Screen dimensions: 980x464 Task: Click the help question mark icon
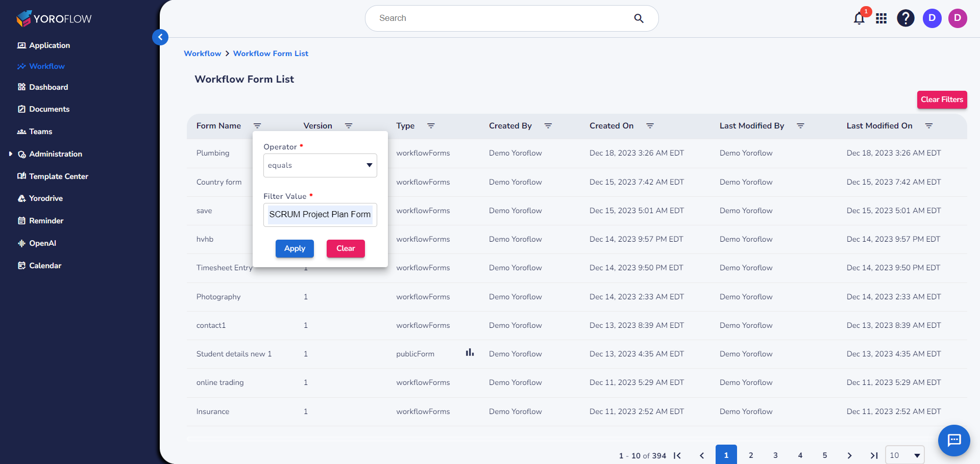click(905, 18)
